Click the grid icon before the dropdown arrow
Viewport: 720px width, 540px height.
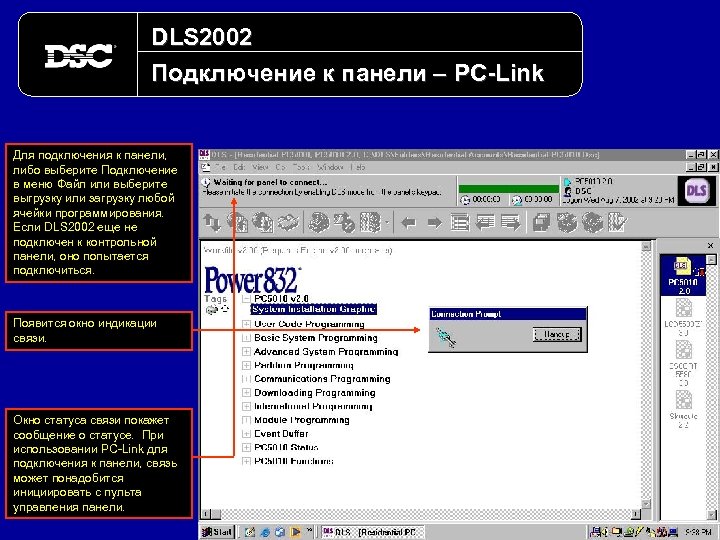[x=370, y=223]
